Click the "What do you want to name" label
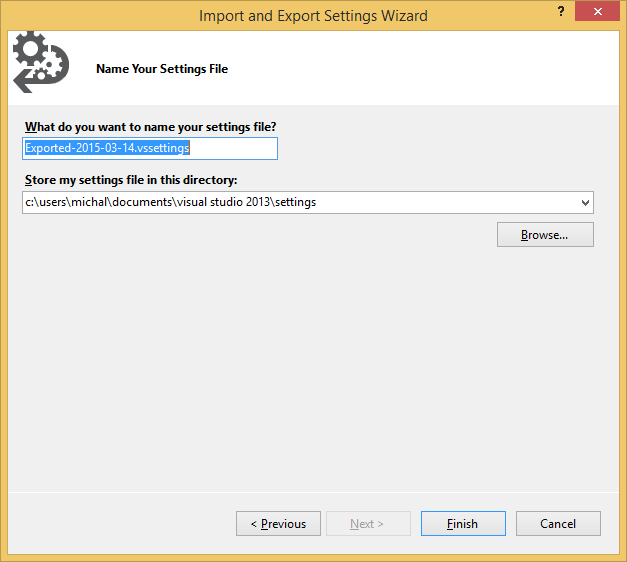Screen dimensions: 627x562 150,126
